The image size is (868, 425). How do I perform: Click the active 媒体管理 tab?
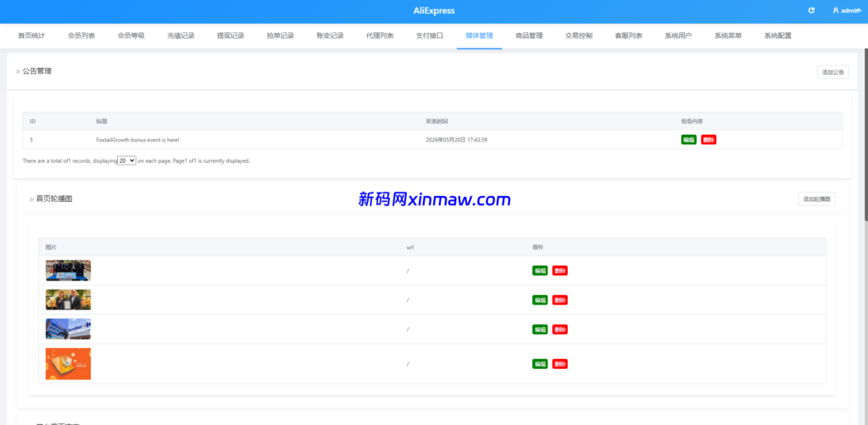click(x=480, y=36)
